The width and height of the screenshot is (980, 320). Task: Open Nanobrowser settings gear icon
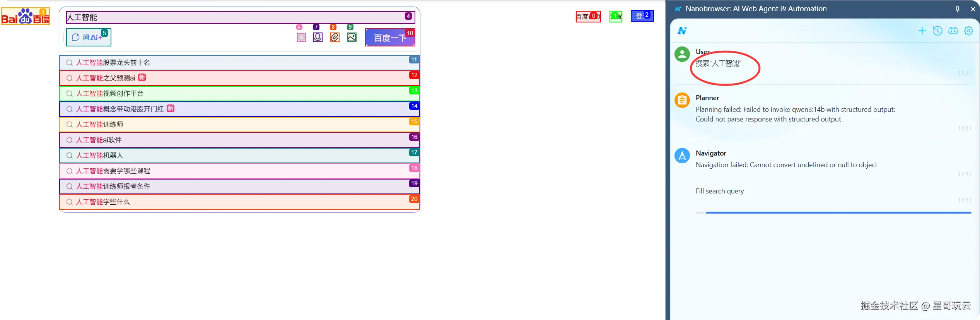click(x=968, y=31)
